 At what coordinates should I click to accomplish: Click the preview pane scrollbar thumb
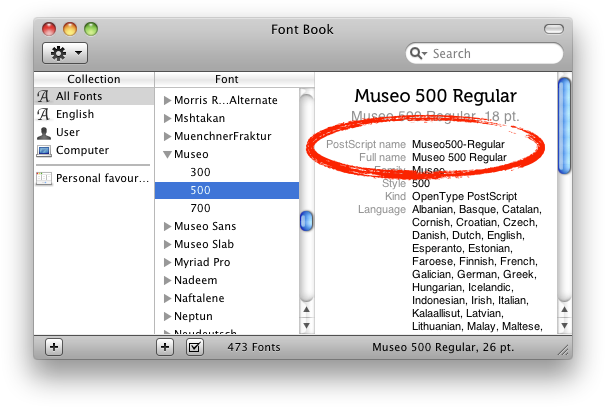(565, 126)
